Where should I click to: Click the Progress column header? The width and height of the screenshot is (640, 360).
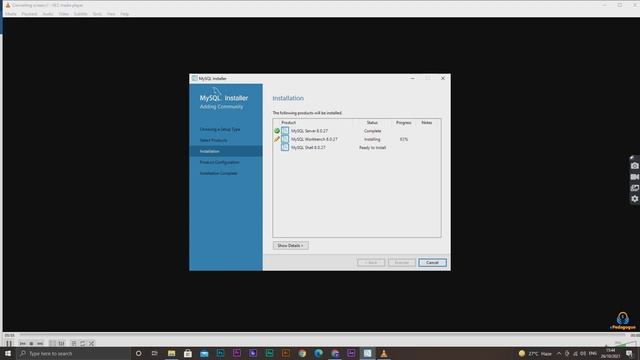(x=404, y=122)
